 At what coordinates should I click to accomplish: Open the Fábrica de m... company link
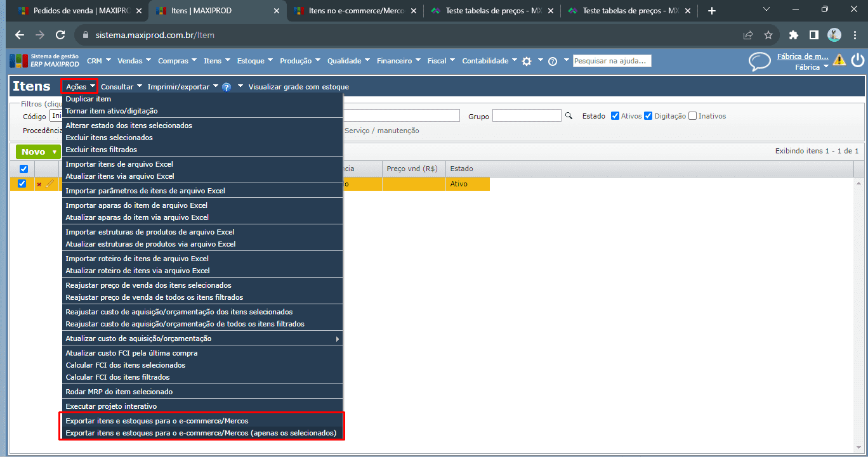(803, 56)
